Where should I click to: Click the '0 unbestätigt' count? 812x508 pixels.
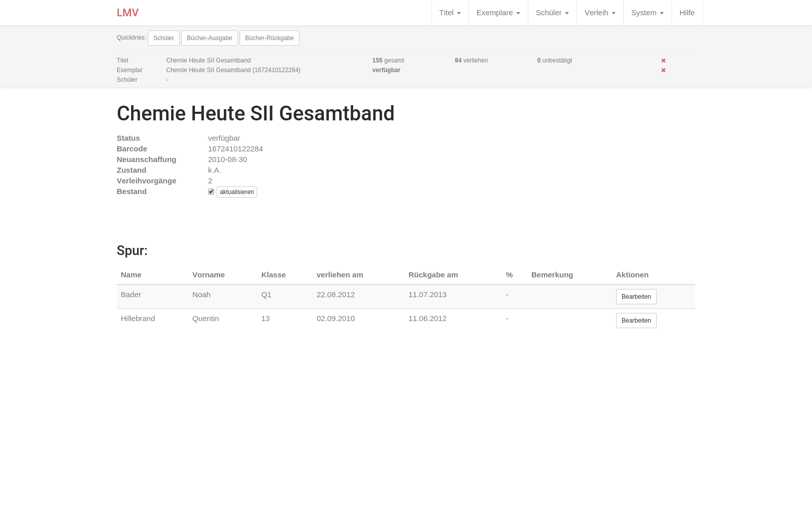[x=555, y=60]
